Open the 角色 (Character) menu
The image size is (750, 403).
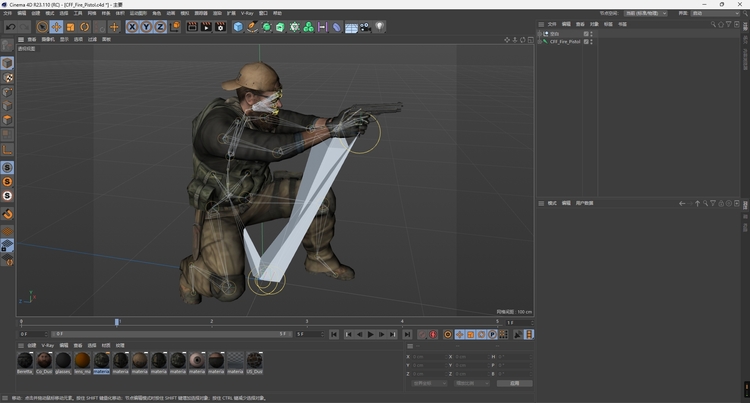tap(156, 13)
